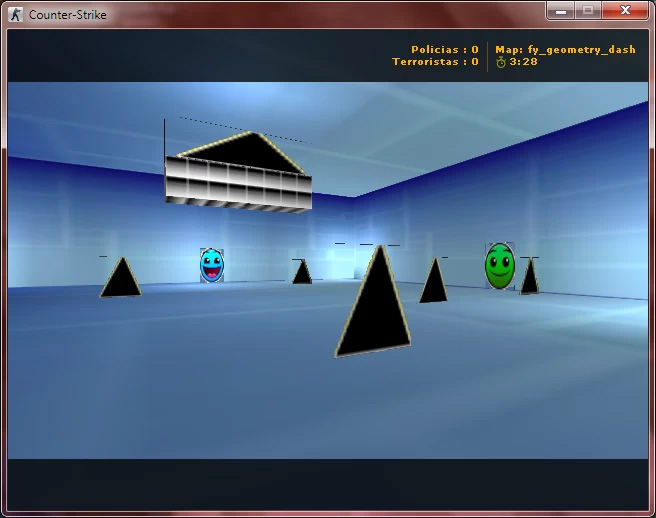Click the largest black spike in foreground

click(x=373, y=301)
